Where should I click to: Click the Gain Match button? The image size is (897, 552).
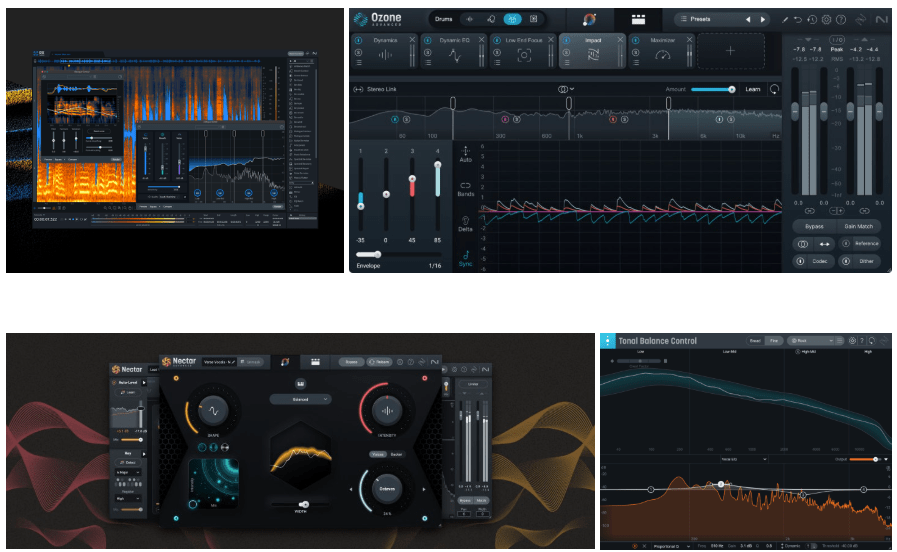point(857,226)
